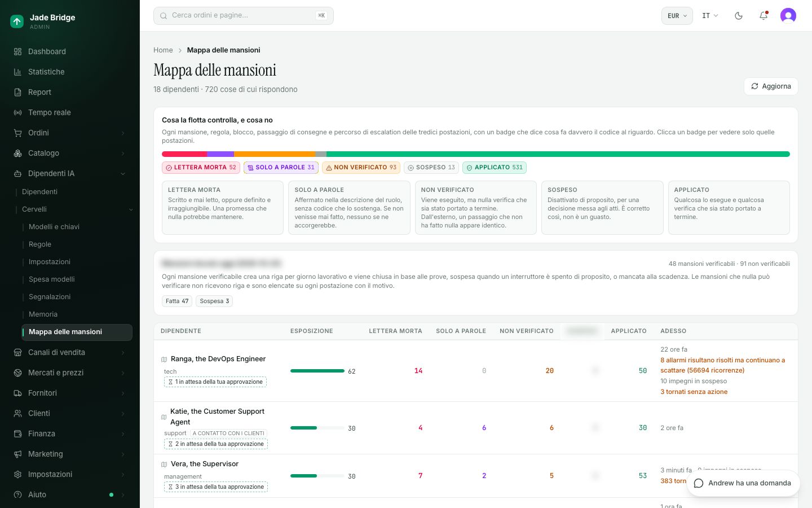Open the Clienti sidebar section
The height and width of the screenshot is (508, 812).
pyautogui.click(x=70, y=413)
